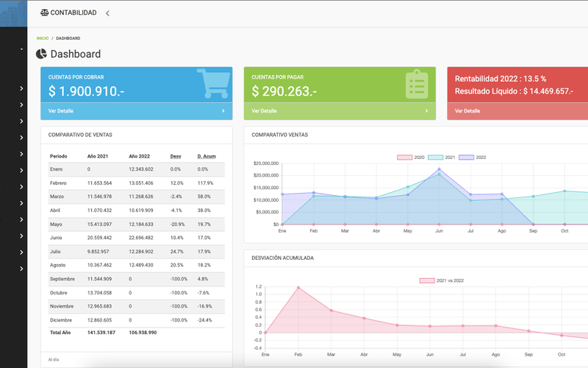Click the arrow icon in Cuentas por Cobrar footer
Screen dimensions: 588x368
click(223, 111)
